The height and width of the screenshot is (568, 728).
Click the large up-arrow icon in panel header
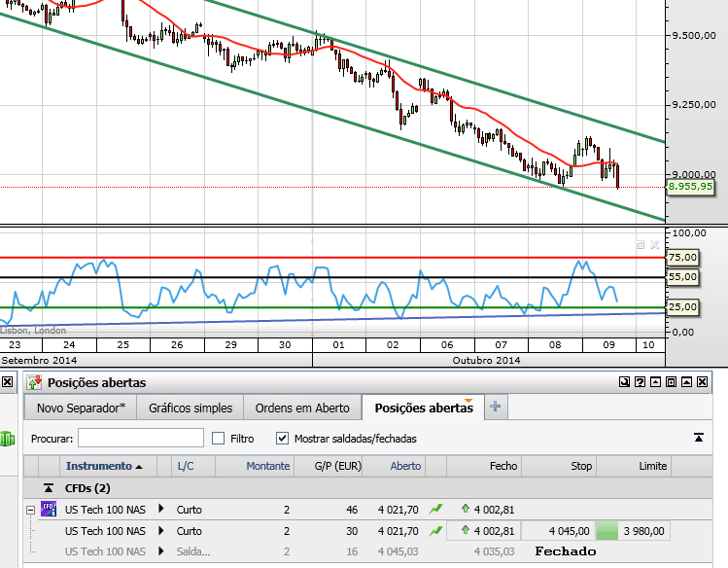tap(686, 382)
